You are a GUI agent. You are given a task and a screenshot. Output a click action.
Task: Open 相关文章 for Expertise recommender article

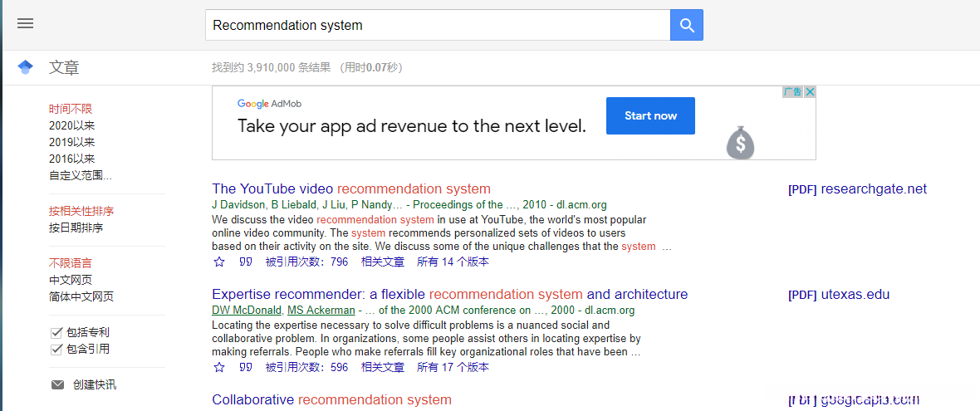click(x=383, y=367)
